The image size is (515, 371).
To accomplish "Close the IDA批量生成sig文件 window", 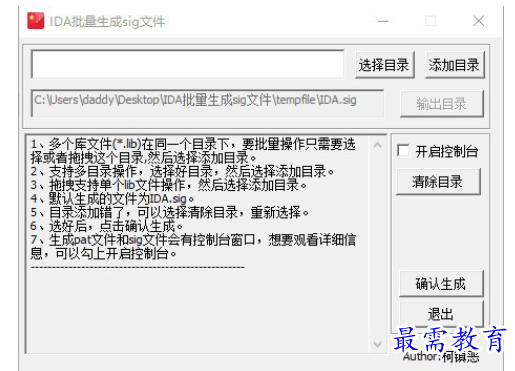I will [479, 21].
